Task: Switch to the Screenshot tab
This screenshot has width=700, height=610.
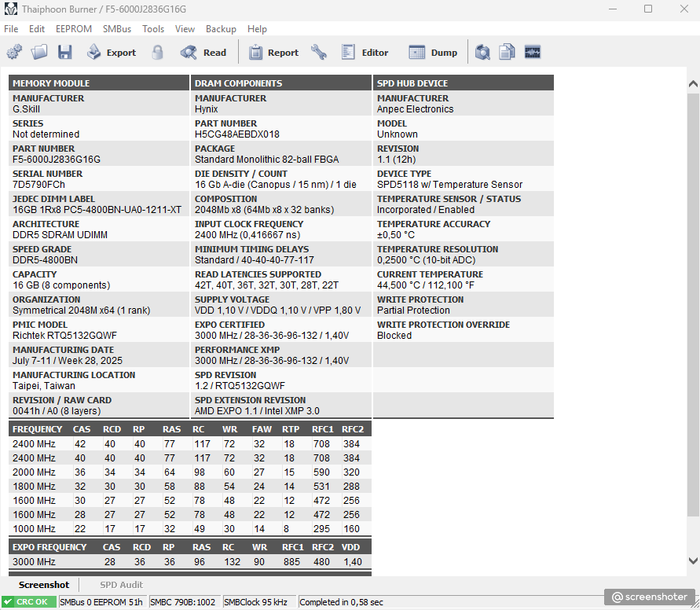Action: [x=44, y=585]
